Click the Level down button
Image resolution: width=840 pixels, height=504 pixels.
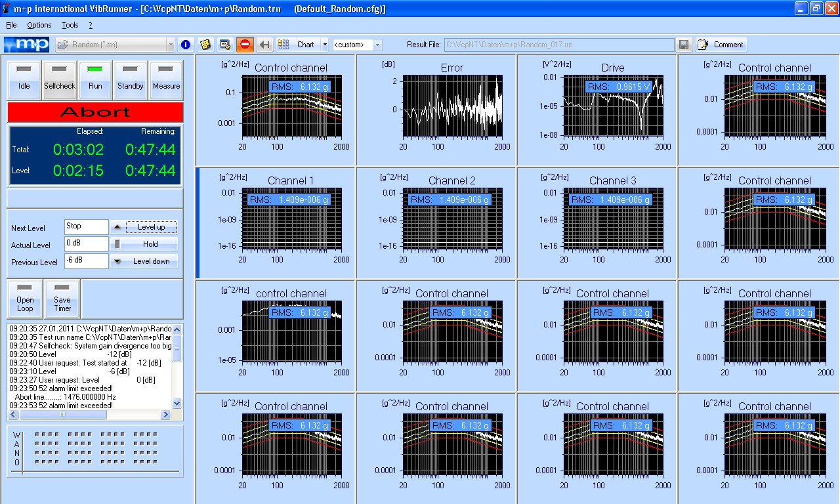[144, 261]
